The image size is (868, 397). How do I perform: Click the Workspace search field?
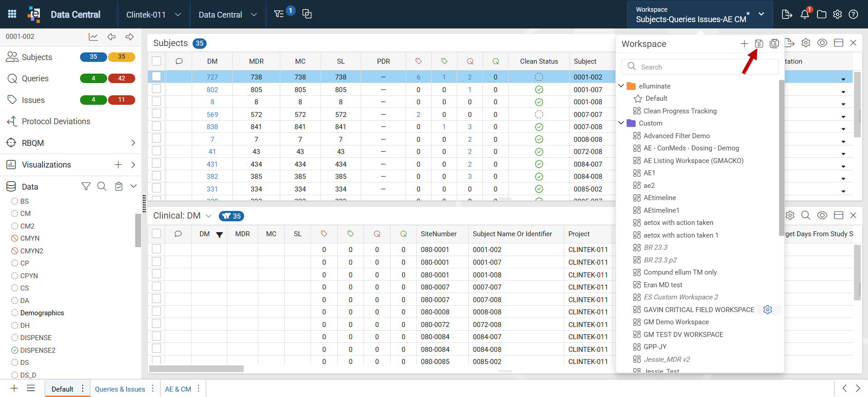pyautogui.click(x=700, y=67)
